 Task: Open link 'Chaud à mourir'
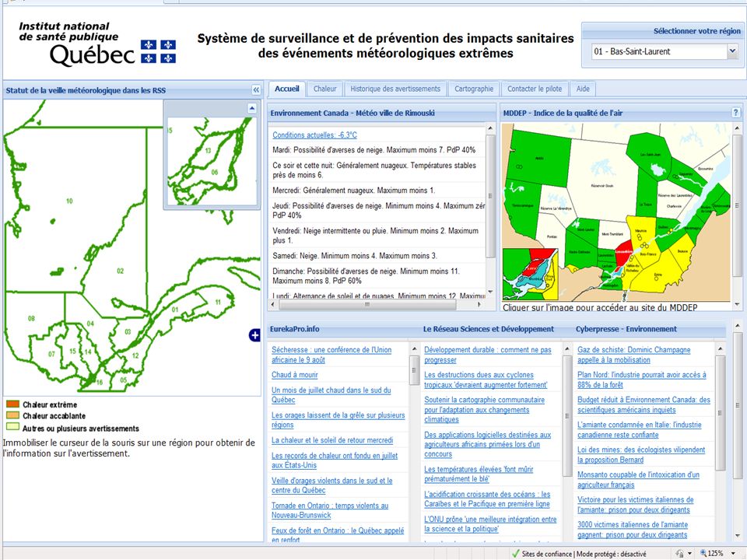tap(294, 375)
